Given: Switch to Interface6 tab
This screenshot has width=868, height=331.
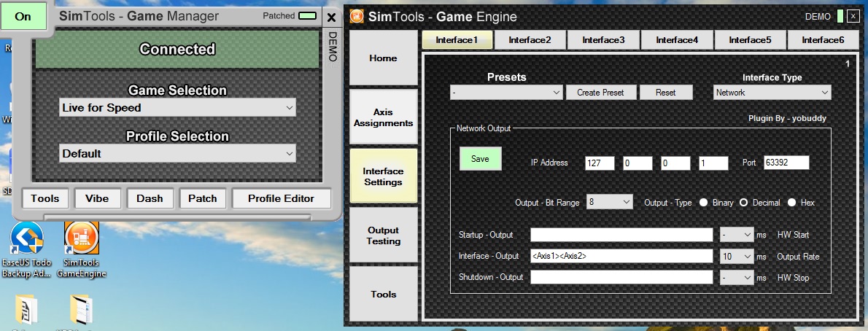Looking at the screenshot, I should click(x=824, y=40).
